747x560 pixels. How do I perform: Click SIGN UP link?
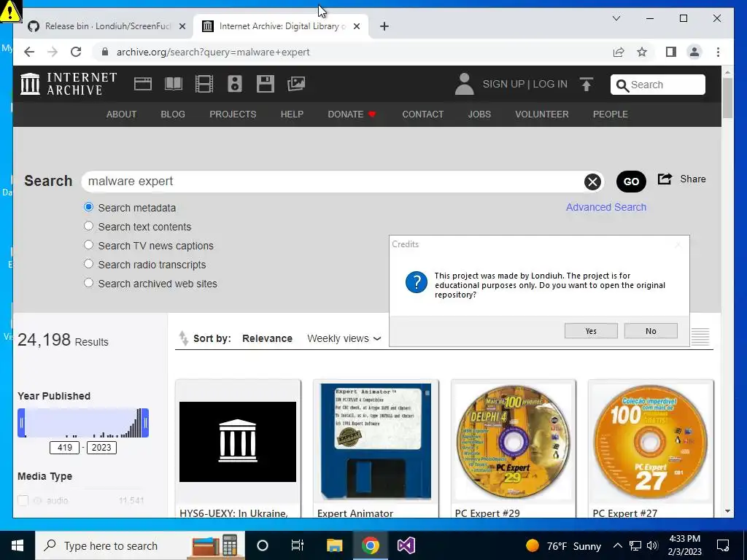503,84
